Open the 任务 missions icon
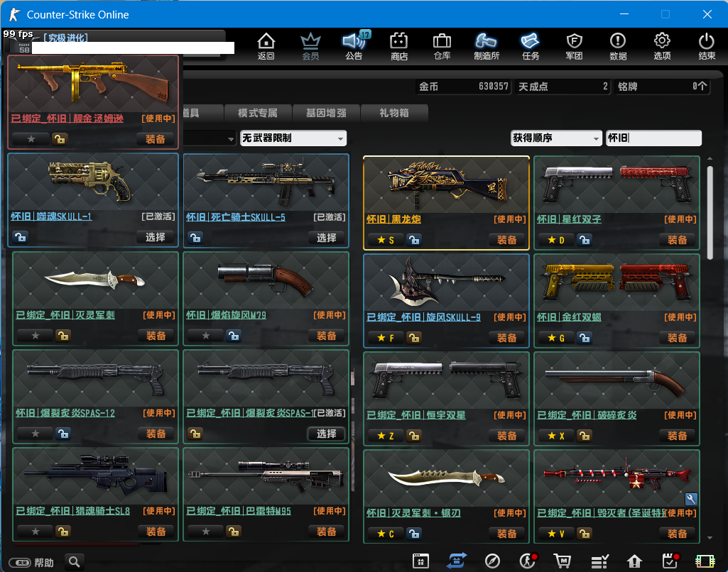The height and width of the screenshot is (572, 728). 531,46
